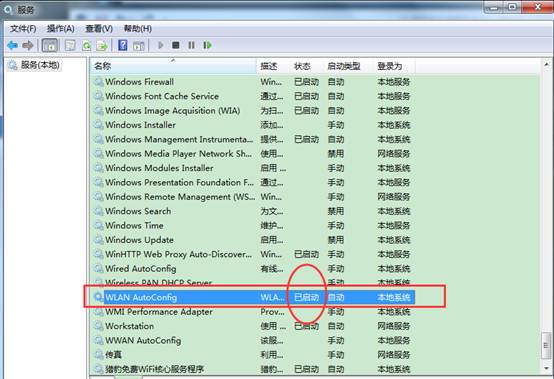This screenshot has width=554, height=379.
Task: Open the 帮助(H) menu
Action: coord(137,29)
